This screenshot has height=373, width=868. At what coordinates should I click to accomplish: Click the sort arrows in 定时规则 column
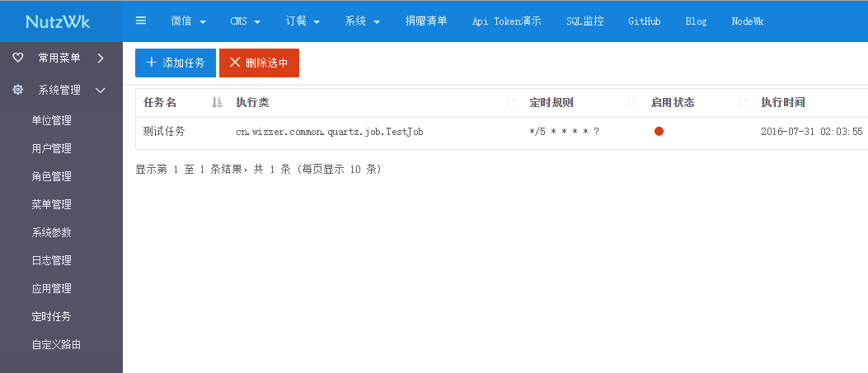[x=631, y=102]
